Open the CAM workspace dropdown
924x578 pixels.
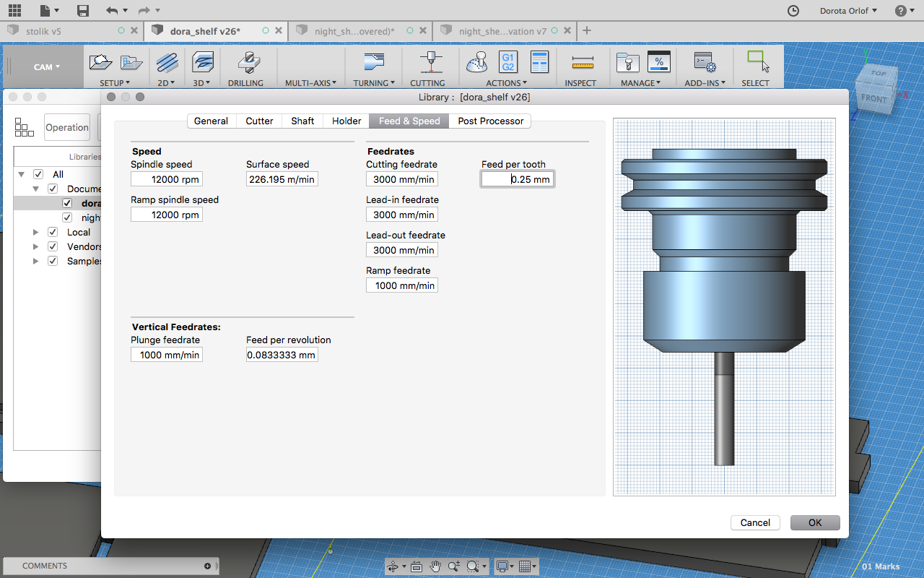tap(46, 67)
